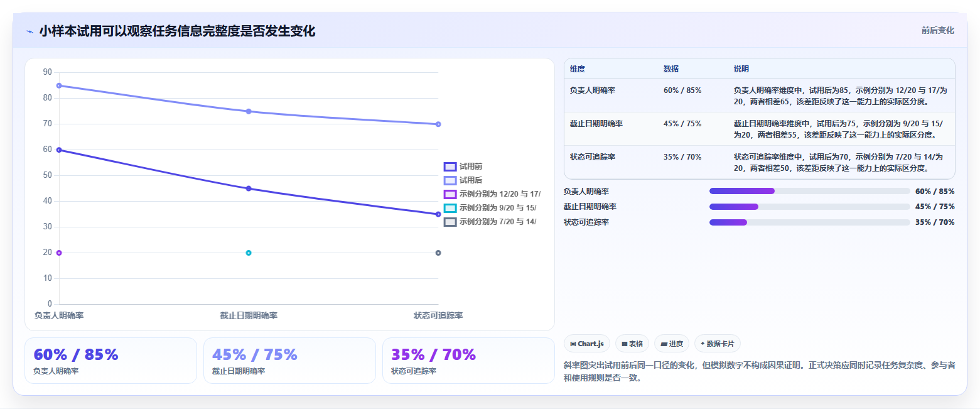Click the cyan data point at 20
The image size is (980, 409).
click(x=249, y=253)
